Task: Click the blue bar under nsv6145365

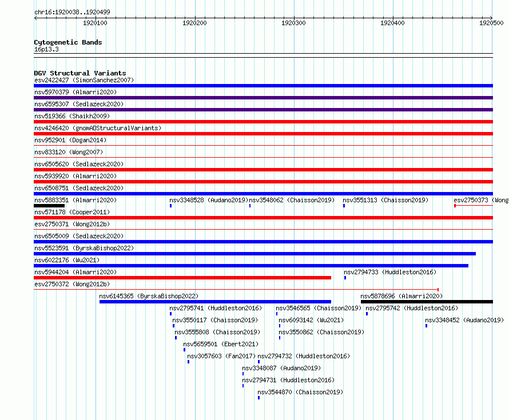Action: point(215,302)
